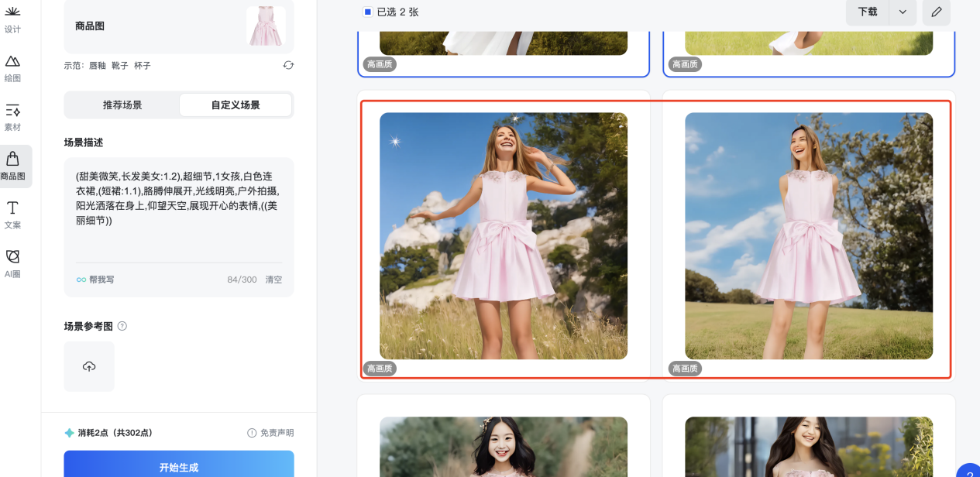
Task: Open the 设计 section in sidebar
Action: [12, 19]
